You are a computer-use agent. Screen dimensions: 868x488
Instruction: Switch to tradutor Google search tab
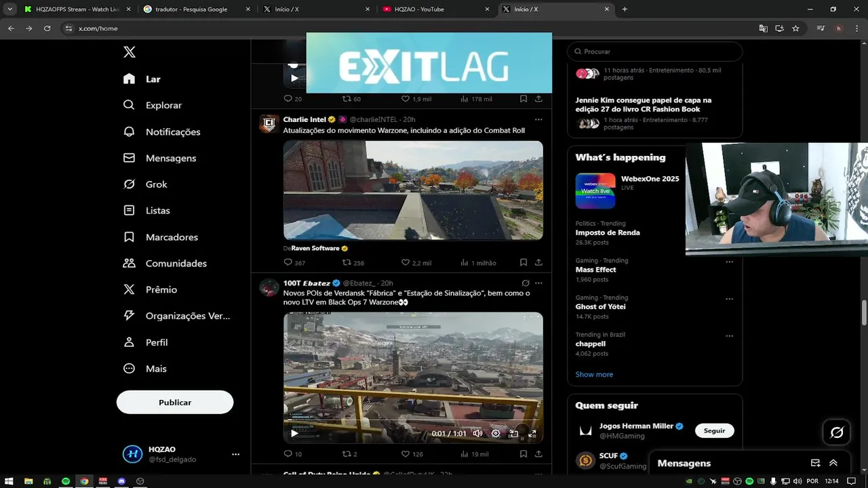coord(197,9)
